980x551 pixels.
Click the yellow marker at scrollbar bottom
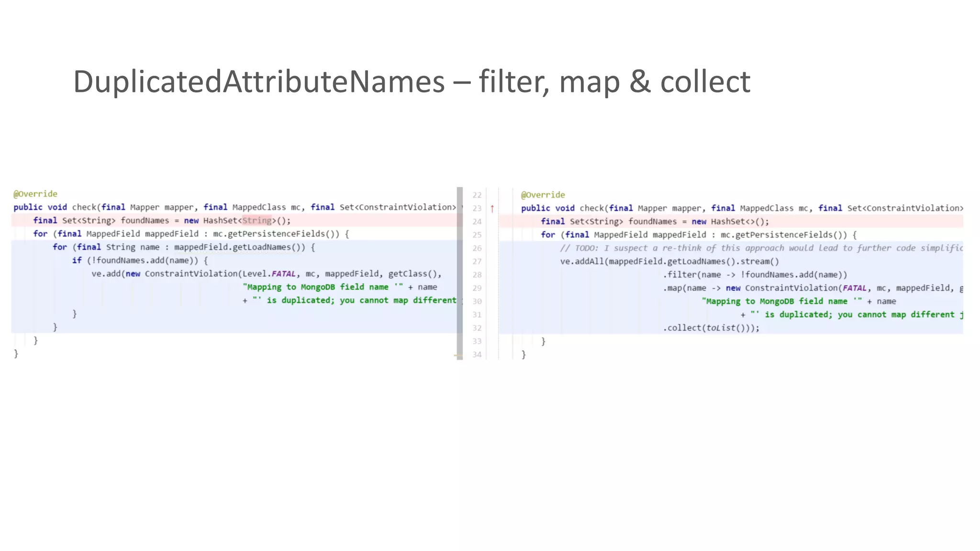pyautogui.click(x=458, y=356)
